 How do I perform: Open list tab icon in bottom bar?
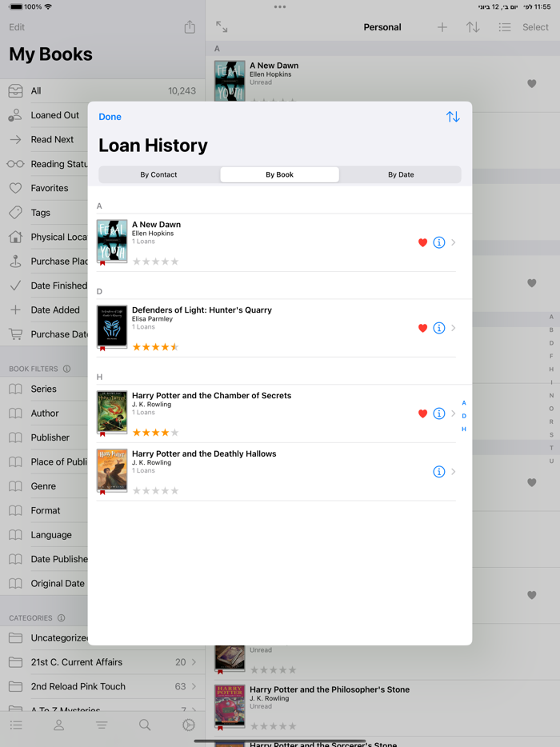pos(16,725)
